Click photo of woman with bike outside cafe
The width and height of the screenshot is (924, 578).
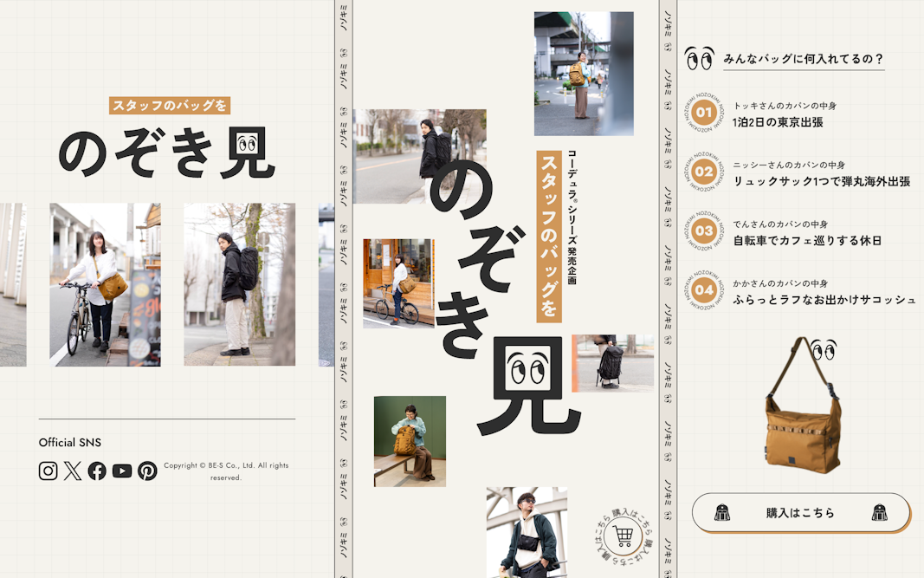399,283
